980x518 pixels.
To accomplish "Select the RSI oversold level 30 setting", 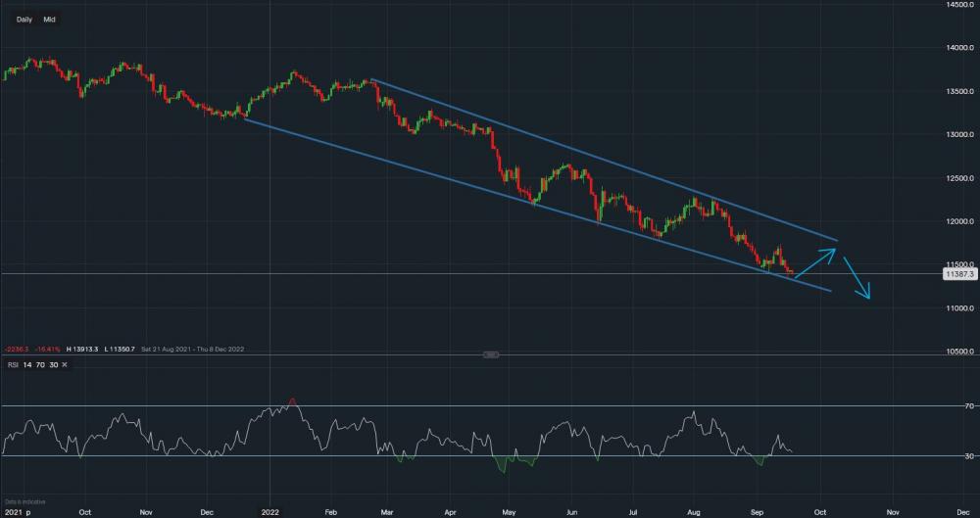I will pos(54,366).
